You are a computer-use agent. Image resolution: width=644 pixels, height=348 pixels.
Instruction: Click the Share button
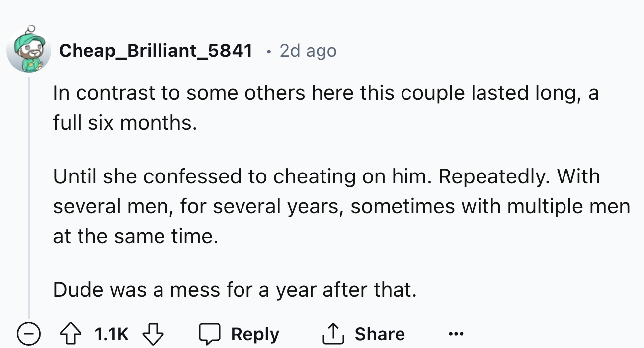pos(380,333)
